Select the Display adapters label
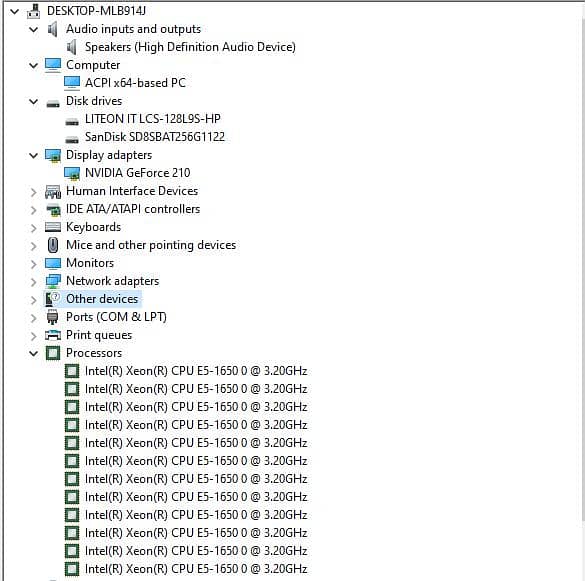The width and height of the screenshot is (585, 581). tap(109, 155)
